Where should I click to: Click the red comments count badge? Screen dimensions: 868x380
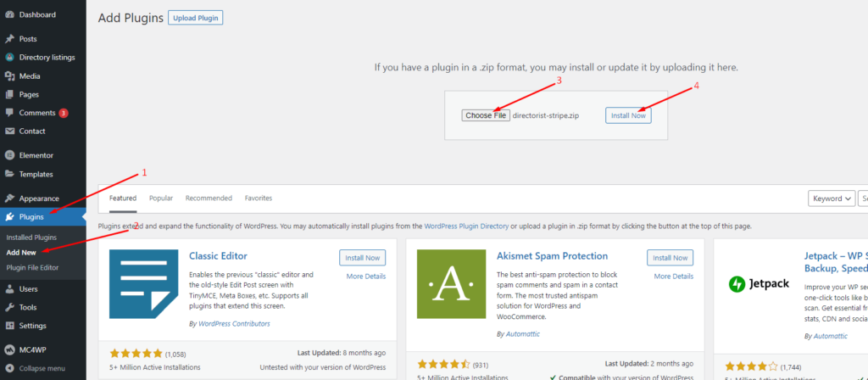64,113
